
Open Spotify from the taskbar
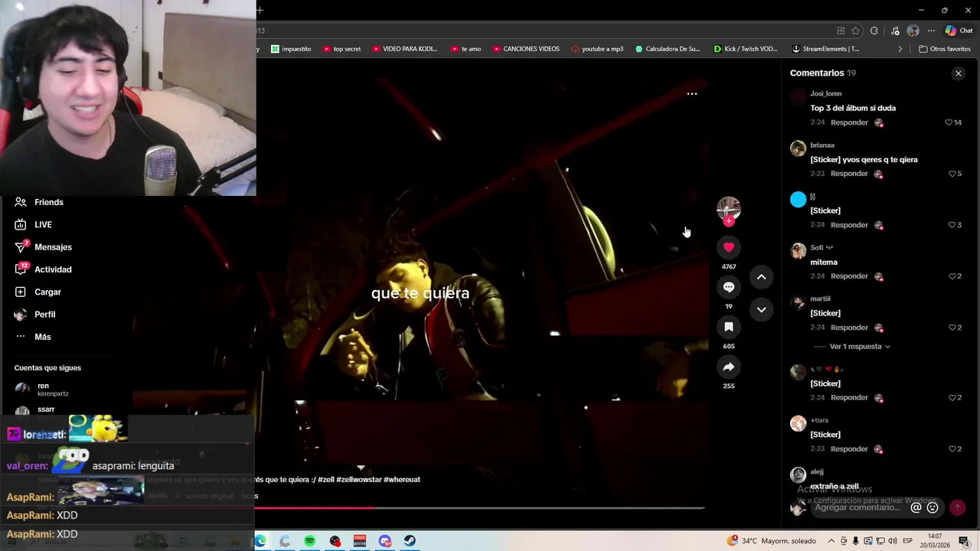click(309, 541)
